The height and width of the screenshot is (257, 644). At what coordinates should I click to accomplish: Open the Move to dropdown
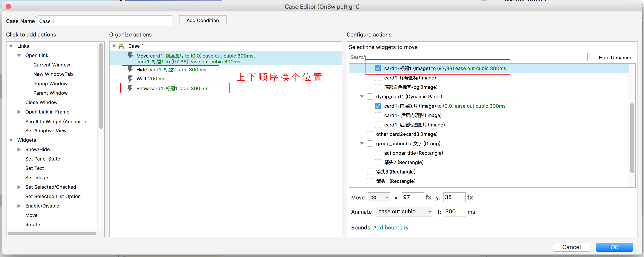(x=379, y=197)
